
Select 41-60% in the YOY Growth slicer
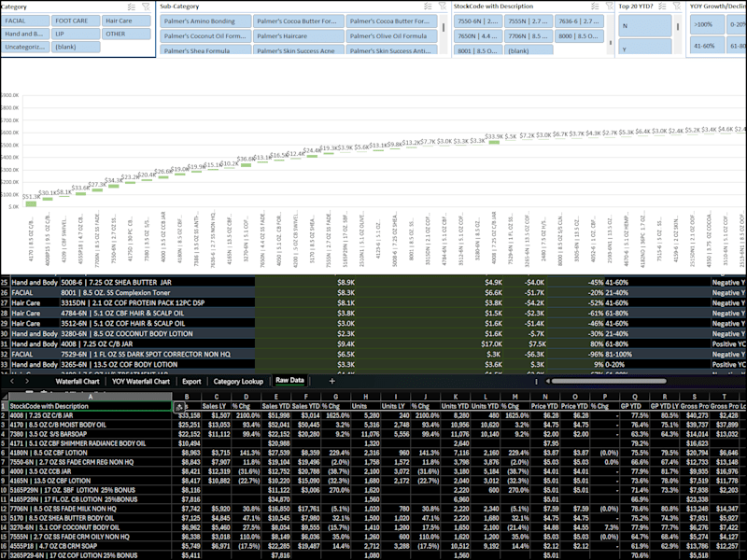pyautogui.click(x=707, y=46)
